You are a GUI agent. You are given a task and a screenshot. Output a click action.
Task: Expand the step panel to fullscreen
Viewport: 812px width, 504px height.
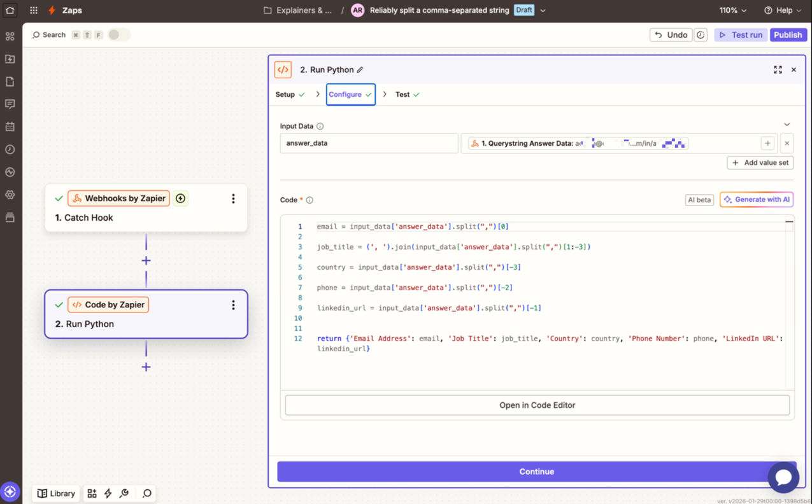778,70
